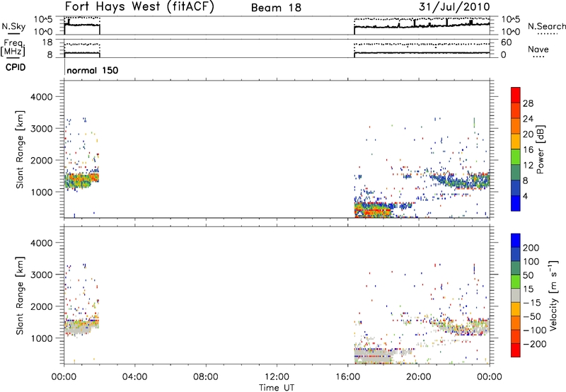Viewport: 566px width, 392px height.
Task: Click the '16' tick on the Power scale
Action: click(x=528, y=150)
